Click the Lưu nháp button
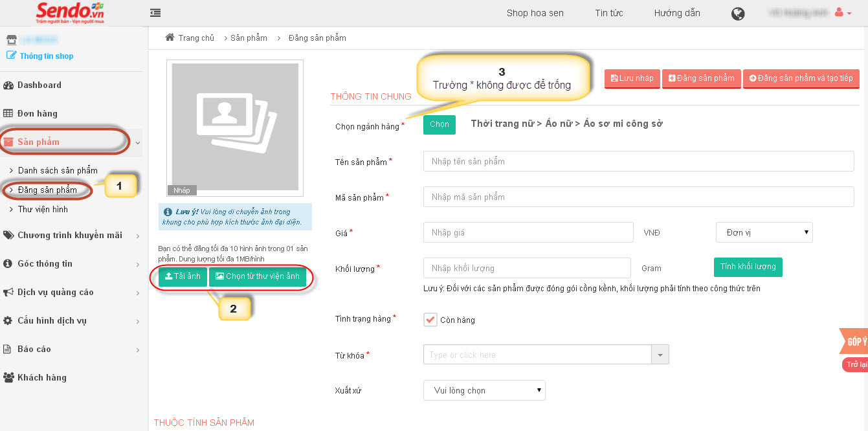 point(632,78)
